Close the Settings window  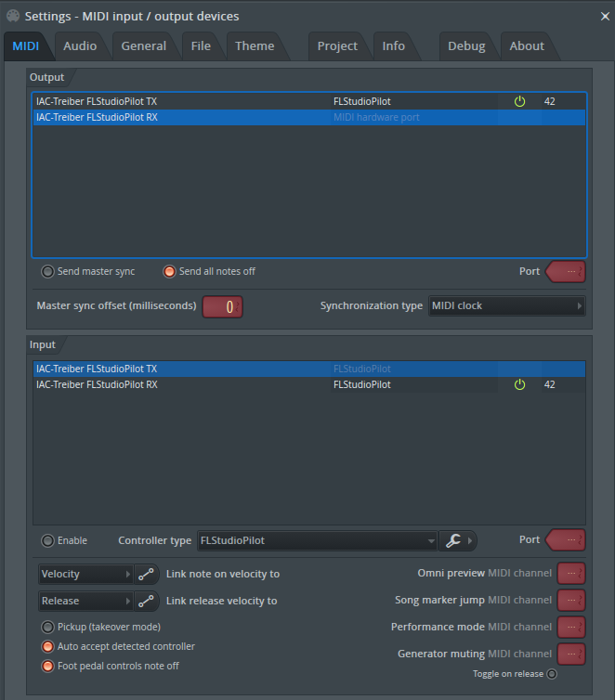605,17
